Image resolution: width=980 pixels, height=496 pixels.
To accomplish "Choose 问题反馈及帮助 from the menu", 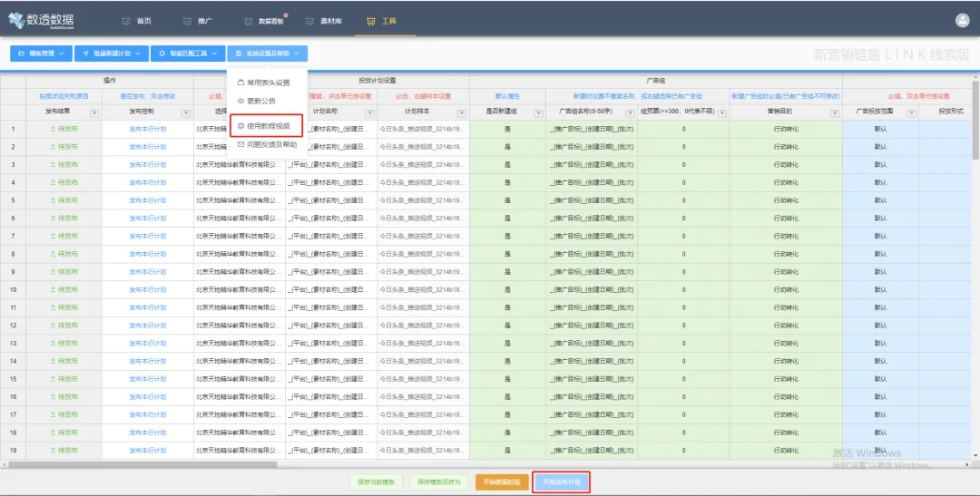I will (267, 144).
